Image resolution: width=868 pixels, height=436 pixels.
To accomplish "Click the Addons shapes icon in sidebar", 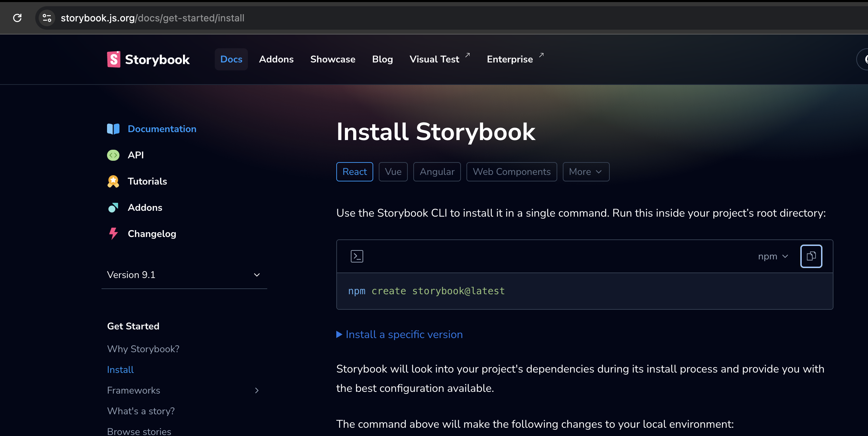I will click(x=113, y=208).
